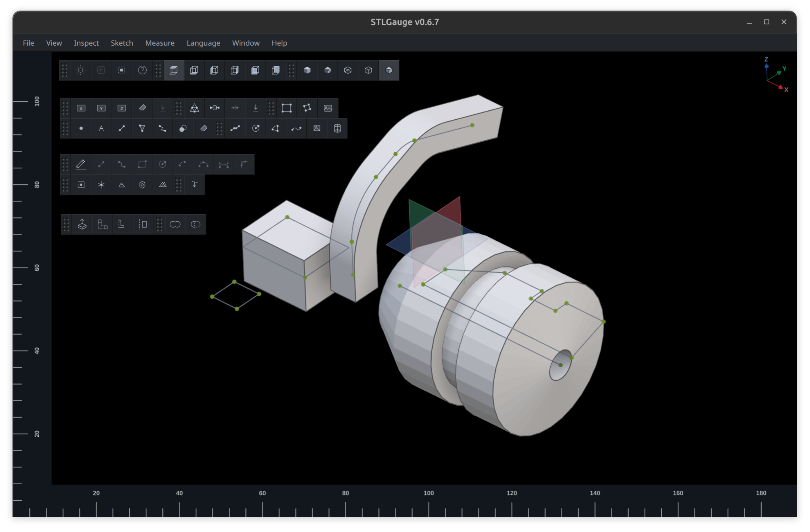Image resolution: width=810 pixels, height=532 pixels.
Task: Toggle the reference image overlay
Action: (328, 108)
